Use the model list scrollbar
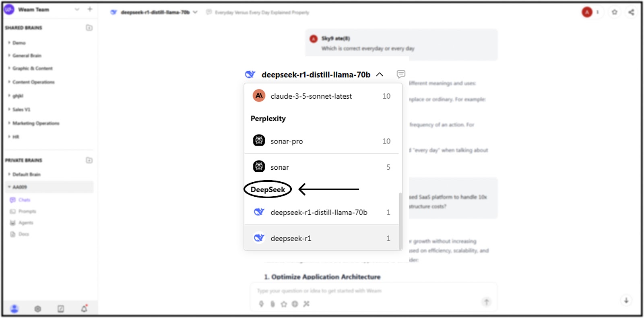This screenshot has width=644, height=318. (x=400, y=221)
